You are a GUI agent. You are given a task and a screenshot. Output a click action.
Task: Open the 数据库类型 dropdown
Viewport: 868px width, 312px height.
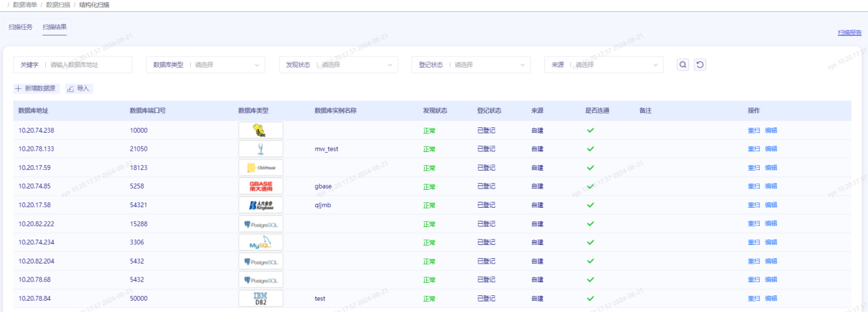(205, 64)
